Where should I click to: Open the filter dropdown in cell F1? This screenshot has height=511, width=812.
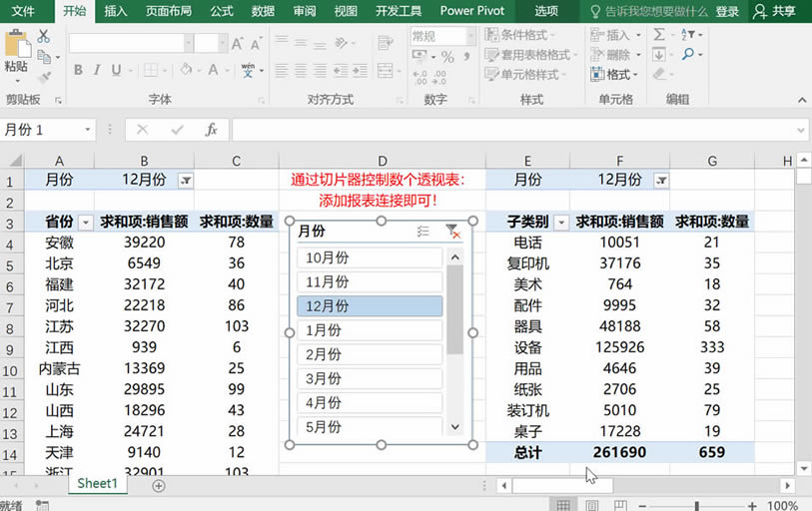(661, 181)
